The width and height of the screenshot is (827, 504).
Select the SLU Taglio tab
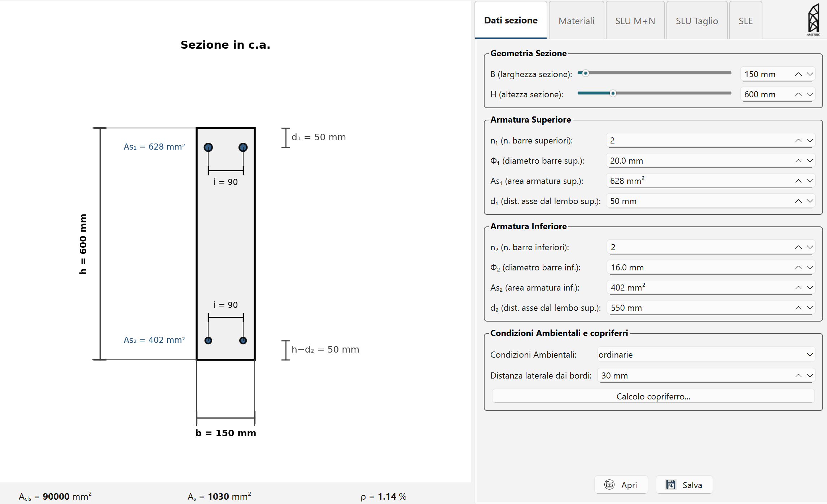pos(697,21)
